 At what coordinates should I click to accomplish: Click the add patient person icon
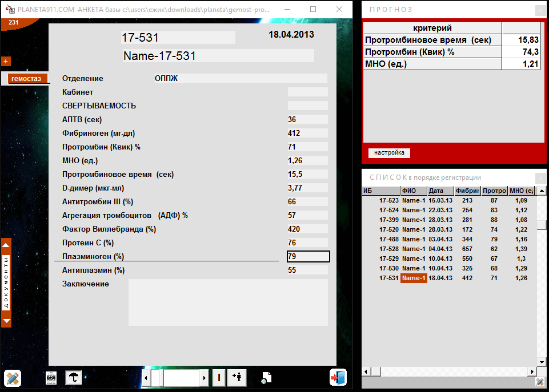point(237,378)
